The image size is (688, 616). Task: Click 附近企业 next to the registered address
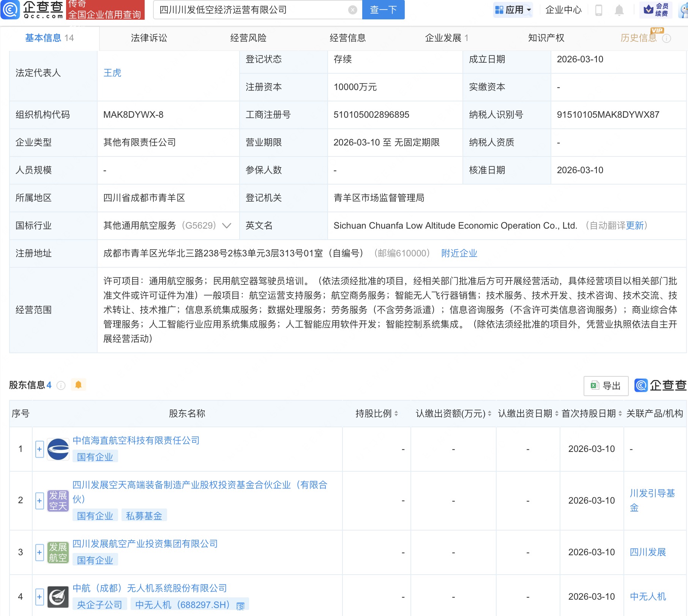point(459,253)
